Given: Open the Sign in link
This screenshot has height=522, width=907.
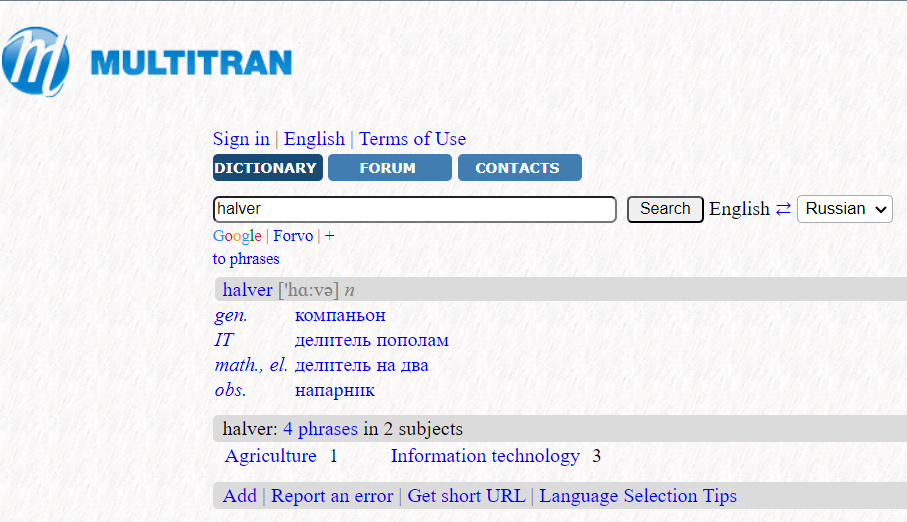Looking at the screenshot, I should pyautogui.click(x=241, y=139).
